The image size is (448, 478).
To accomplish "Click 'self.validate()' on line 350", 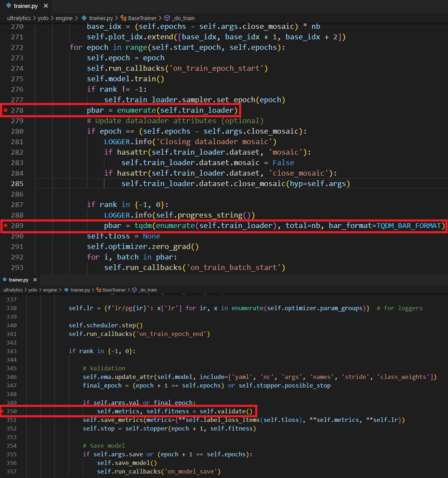I will 226,411.
